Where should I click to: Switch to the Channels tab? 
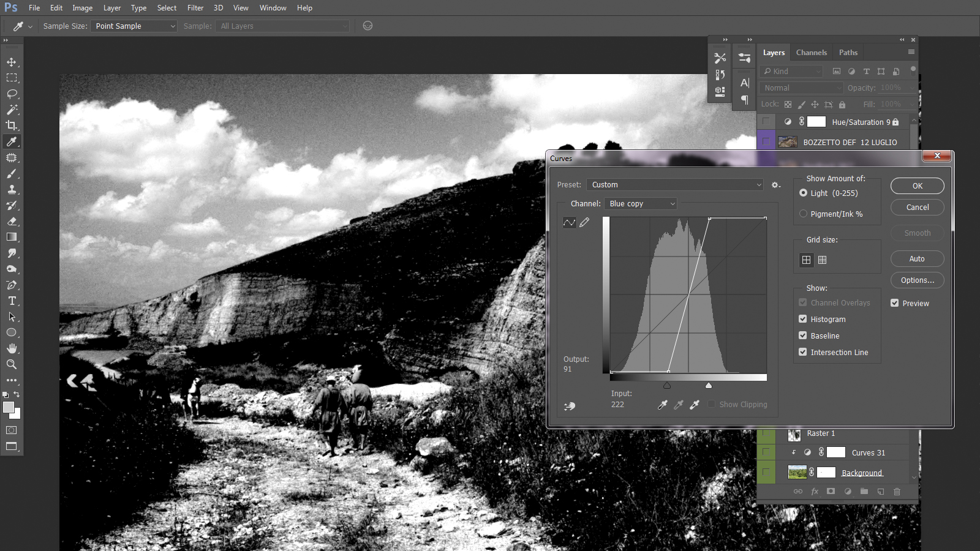(x=811, y=53)
